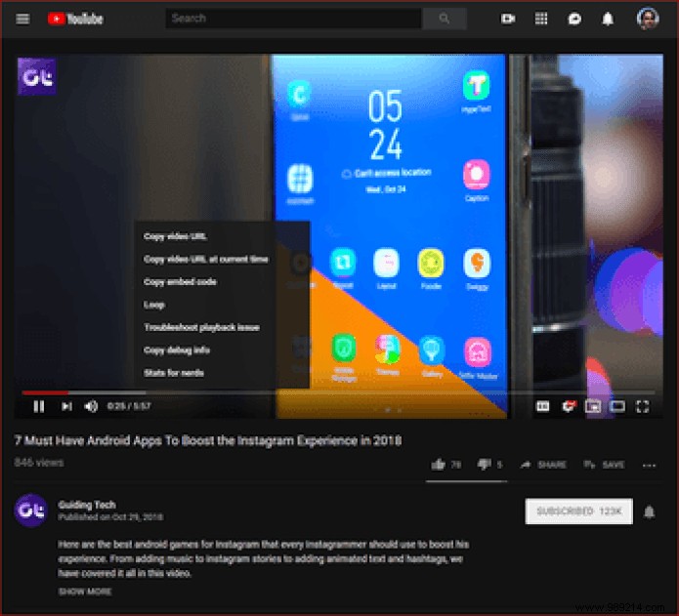Click the GT channel watermark on video
This screenshot has height=616, width=679.
37,77
